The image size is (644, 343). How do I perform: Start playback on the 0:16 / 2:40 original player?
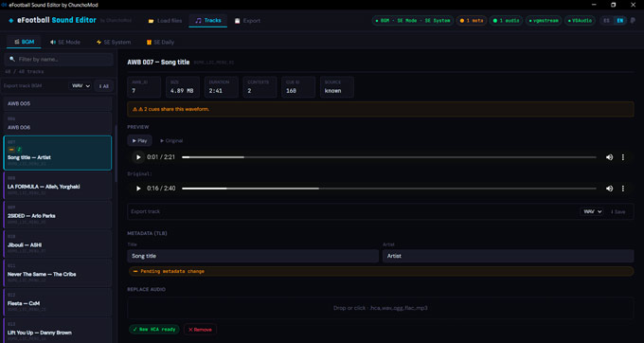click(x=138, y=189)
